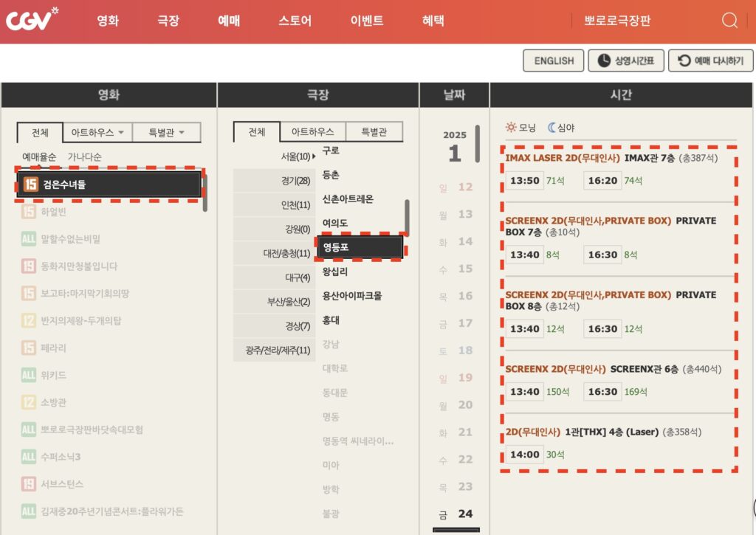Expand the movie 아트하우스 dropdown

click(97, 133)
